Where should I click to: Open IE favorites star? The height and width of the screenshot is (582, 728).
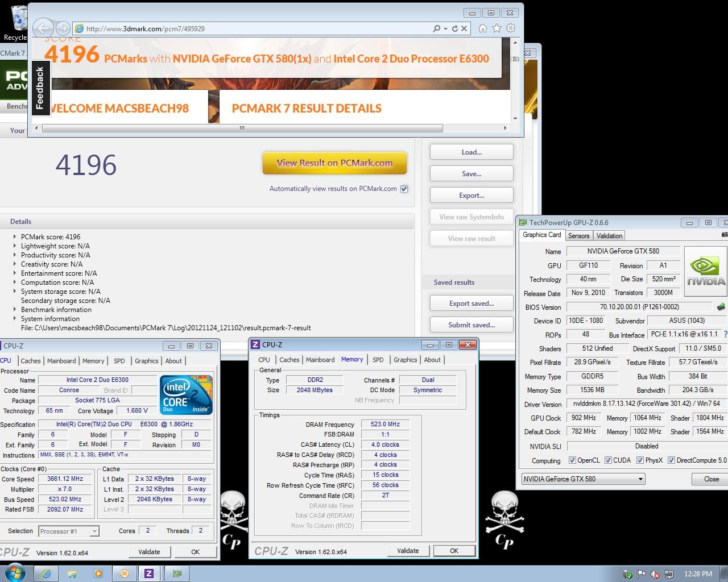[x=497, y=28]
